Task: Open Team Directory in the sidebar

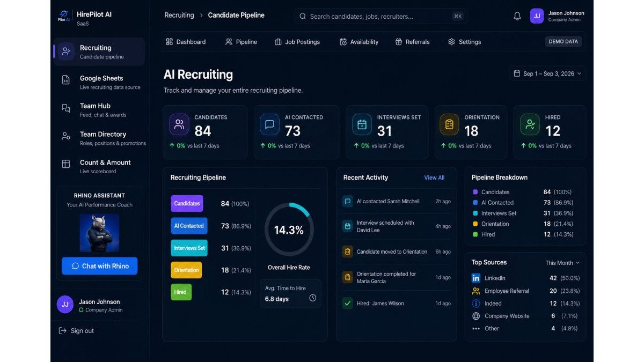Action: coord(99,138)
